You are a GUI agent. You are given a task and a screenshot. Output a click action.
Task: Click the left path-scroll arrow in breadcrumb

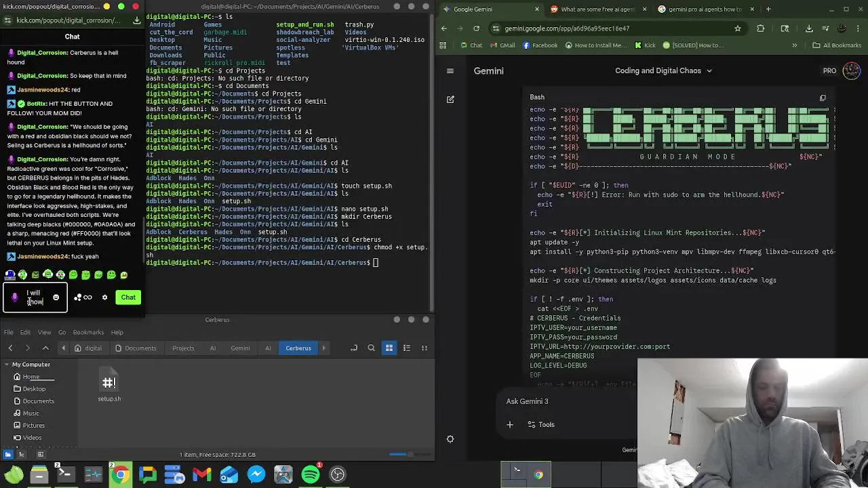pyautogui.click(x=63, y=348)
